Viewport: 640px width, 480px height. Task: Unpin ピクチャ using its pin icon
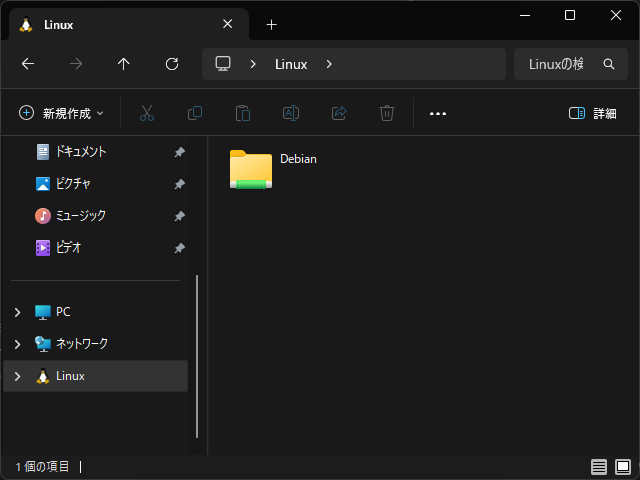180,184
